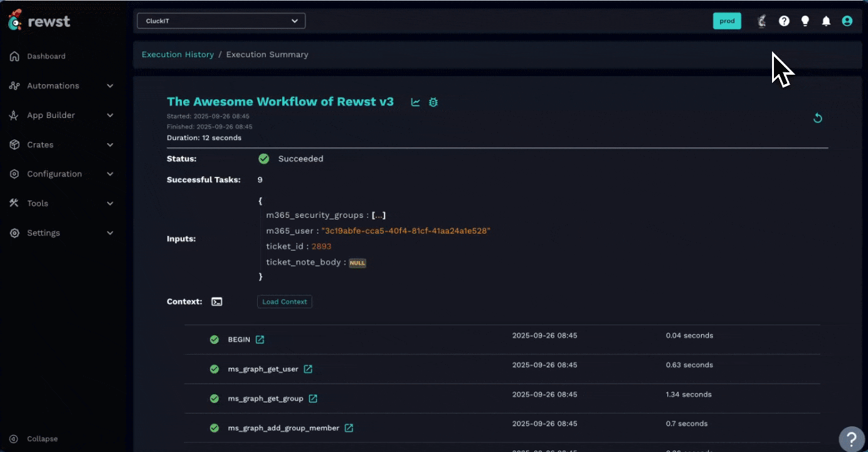Click the floating help button bottom right
This screenshot has height=452, width=868.
tap(852, 439)
